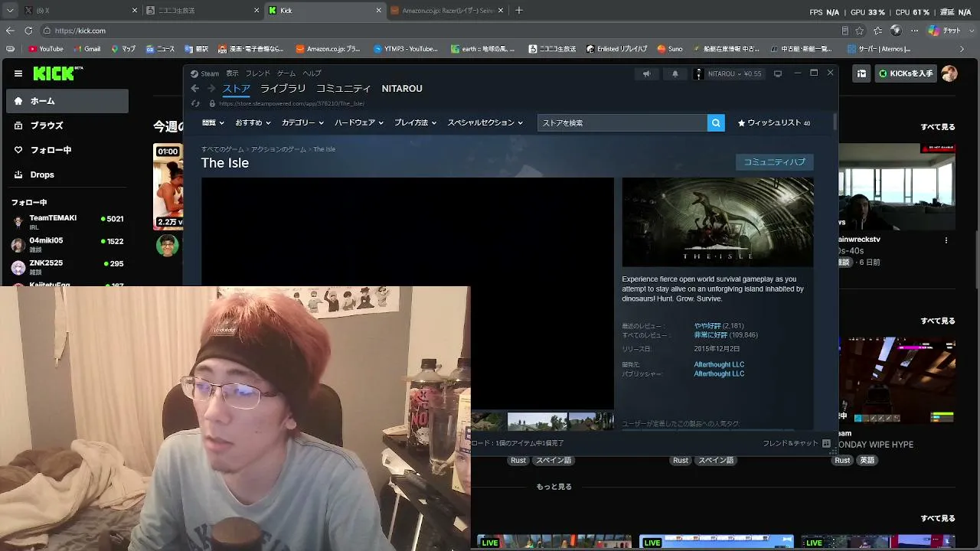980x551 pixels.
Task: Go forward in Steam store navigation
Action: pyautogui.click(x=211, y=89)
